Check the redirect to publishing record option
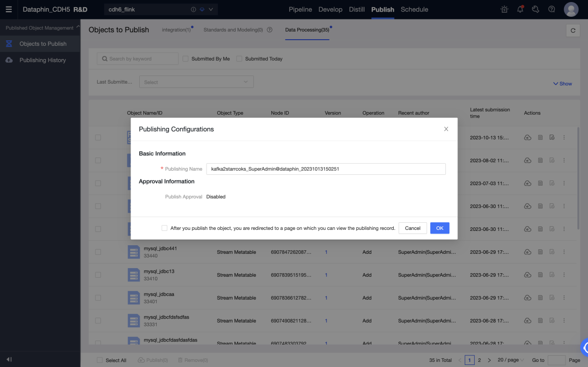The height and width of the screenshot is (367, 588). click(x=164, y=228)
